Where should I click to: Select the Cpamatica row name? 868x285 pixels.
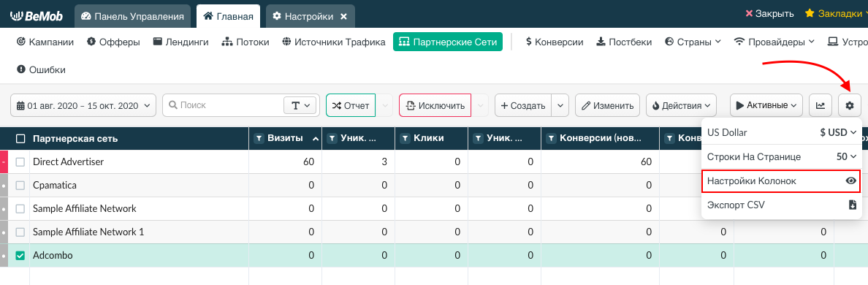(55, 186)
